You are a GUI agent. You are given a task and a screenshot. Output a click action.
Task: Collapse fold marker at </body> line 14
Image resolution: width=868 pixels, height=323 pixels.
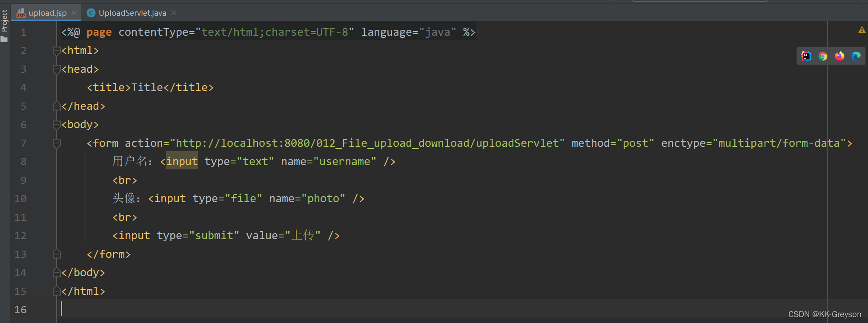57,272
